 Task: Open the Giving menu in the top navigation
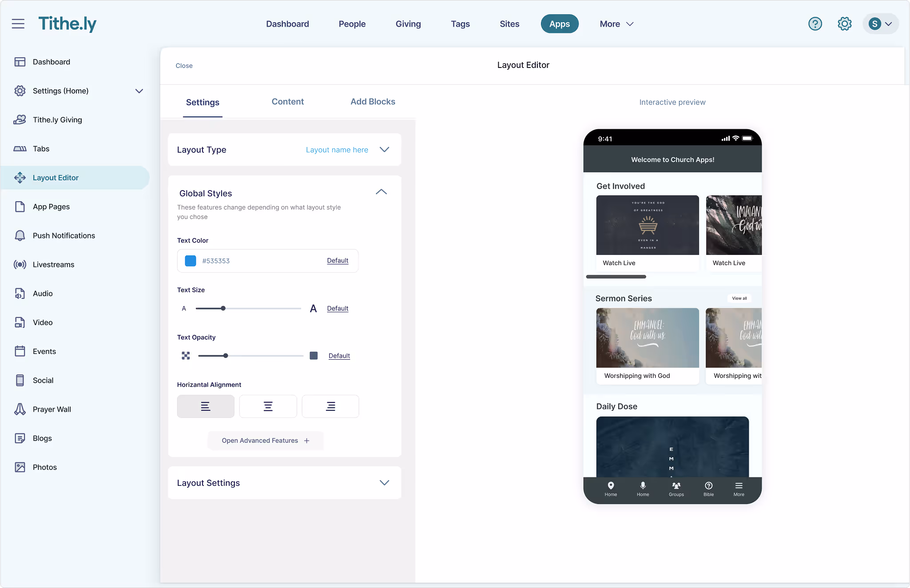408,24
